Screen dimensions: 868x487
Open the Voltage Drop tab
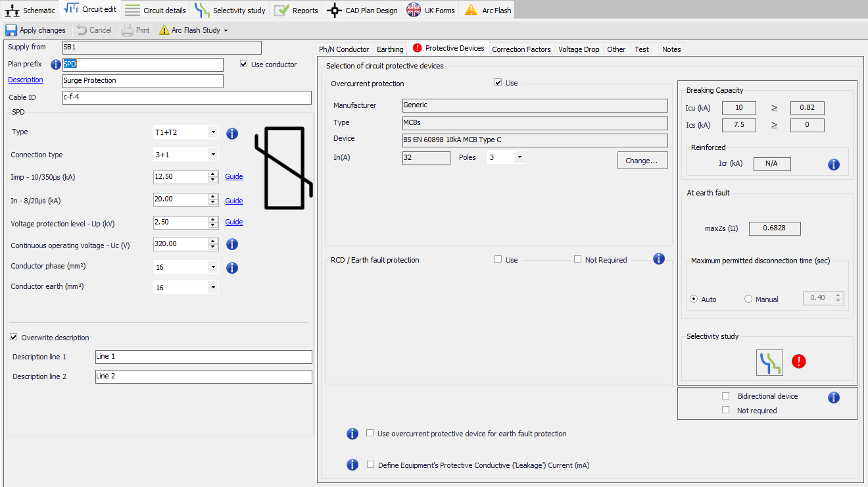coord(579,49)
